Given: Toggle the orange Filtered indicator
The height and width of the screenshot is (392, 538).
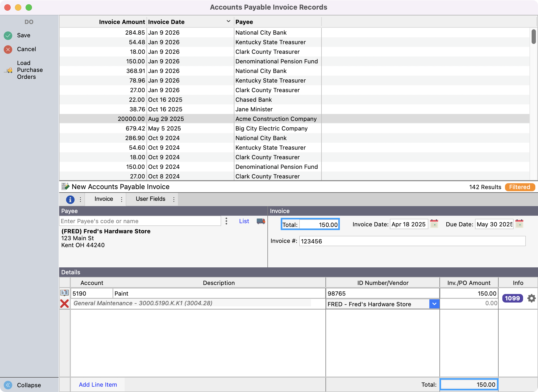Looking at the screenshot, I should [x=520, y=187].
